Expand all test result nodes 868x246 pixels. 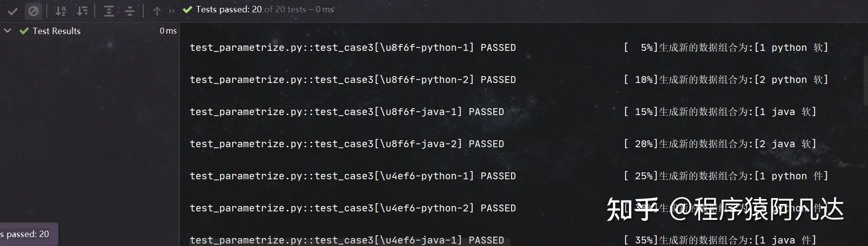tap(109, 10)
